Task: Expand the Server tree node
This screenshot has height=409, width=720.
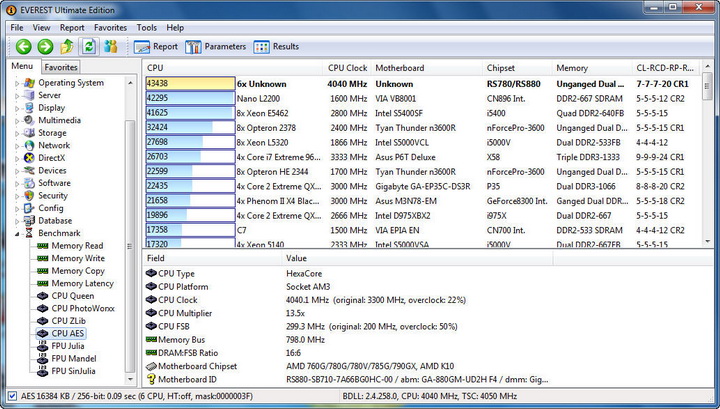Action: pyautogui.click(x=17, y=95)
